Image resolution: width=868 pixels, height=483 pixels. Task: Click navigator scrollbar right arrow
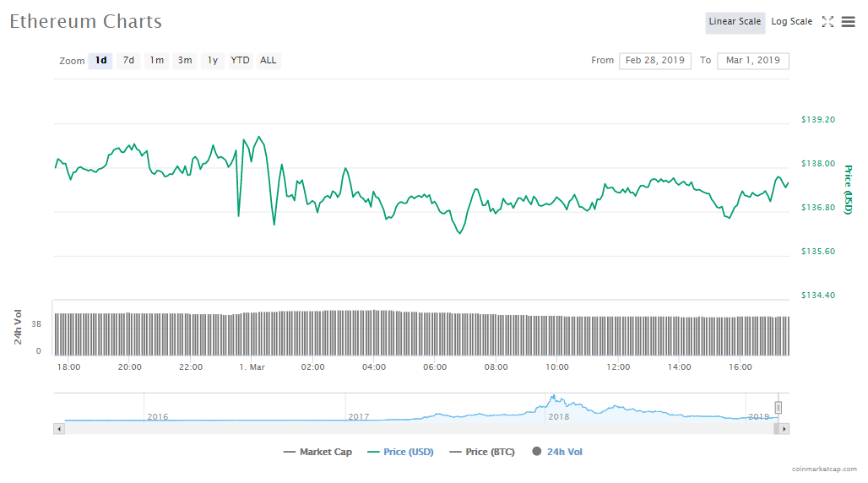(784, 429)
